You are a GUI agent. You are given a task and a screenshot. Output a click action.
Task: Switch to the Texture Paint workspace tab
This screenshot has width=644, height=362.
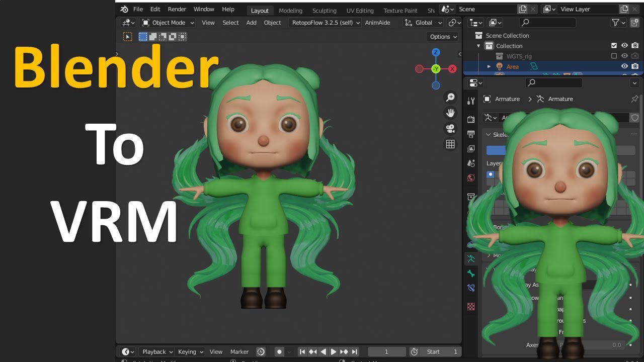pyautogui.click(x=400, y=11)
